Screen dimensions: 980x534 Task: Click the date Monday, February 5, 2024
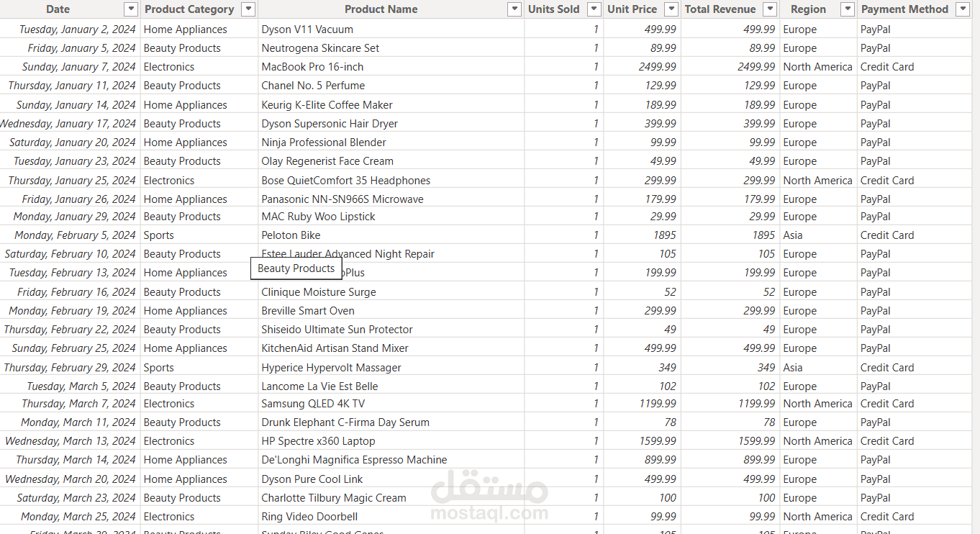click(75, 235)
